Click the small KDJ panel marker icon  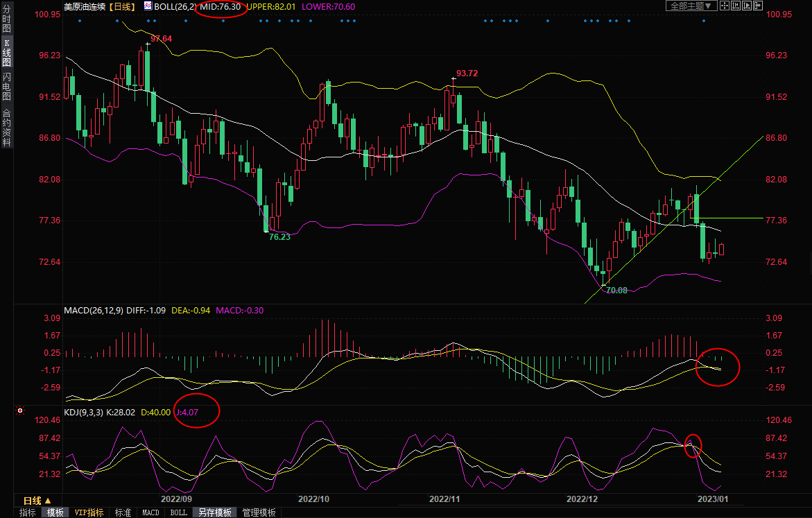click(x=19, y=411)
